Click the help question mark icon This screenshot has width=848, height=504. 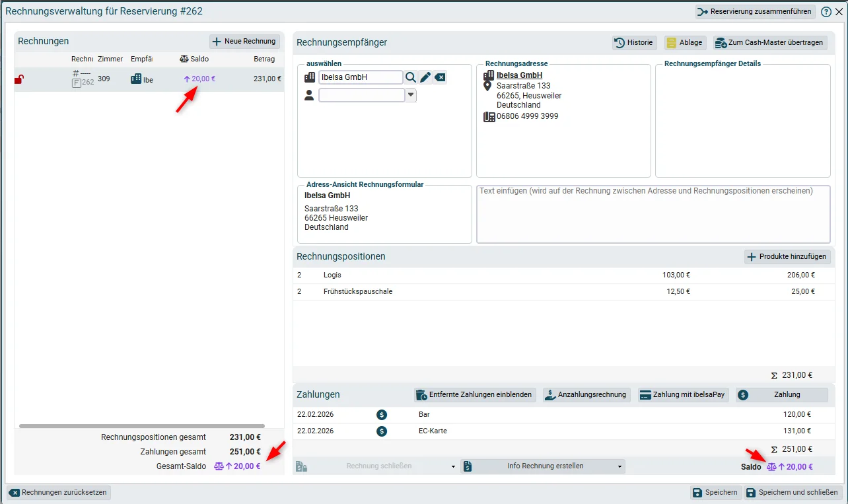coord(826,12)
